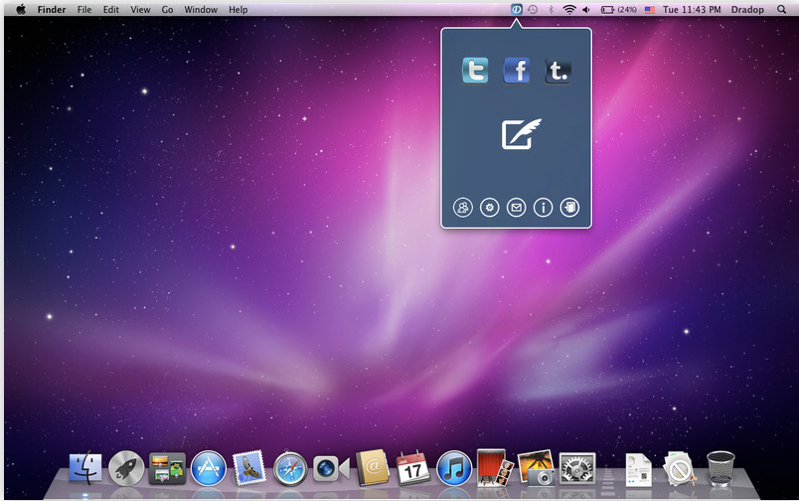The height and width of the screenshot is (501, 799).
Task: Open the View menu
Action: point(140,9)
